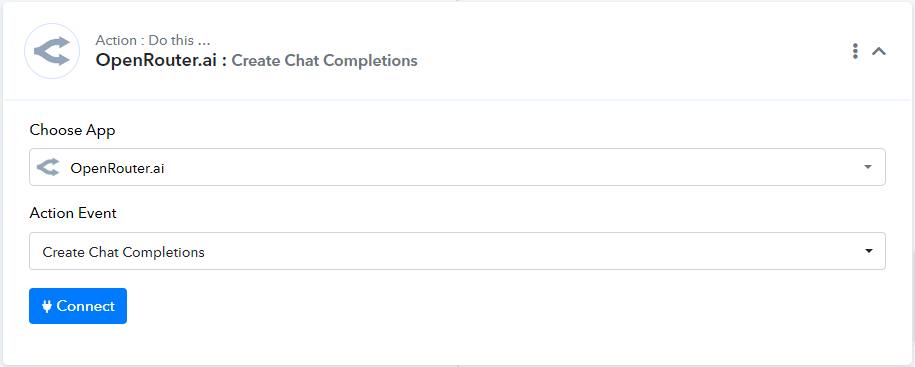Click the OpenRouter icon inside Choose App field
Image resolution: width=915 pixels, height=367 pixels.
pyautogui.click(x=48, y=167)
